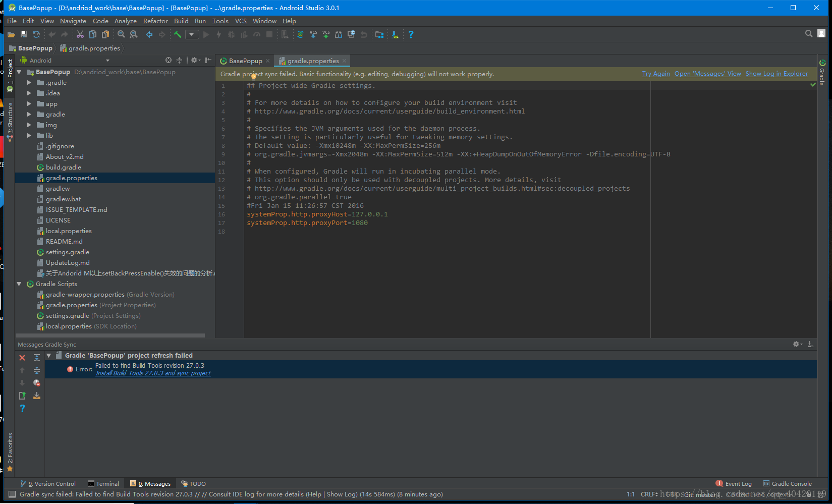Toggle Autoscroll to Source in Messages

click(37, 396)
